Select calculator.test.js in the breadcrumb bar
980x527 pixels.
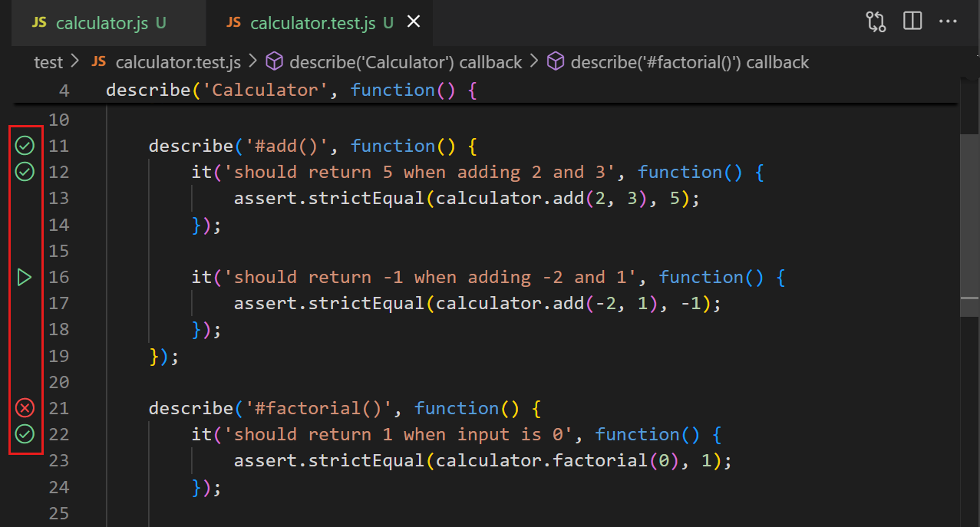click(178, 61)
